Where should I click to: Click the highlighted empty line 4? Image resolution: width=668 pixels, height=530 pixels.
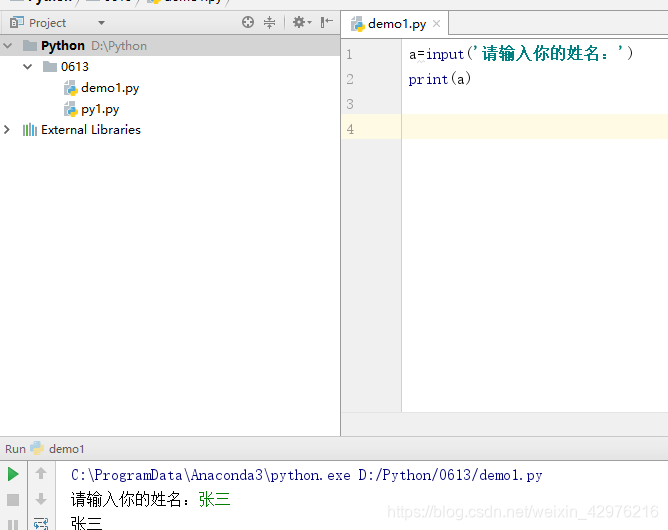(535, 127)
